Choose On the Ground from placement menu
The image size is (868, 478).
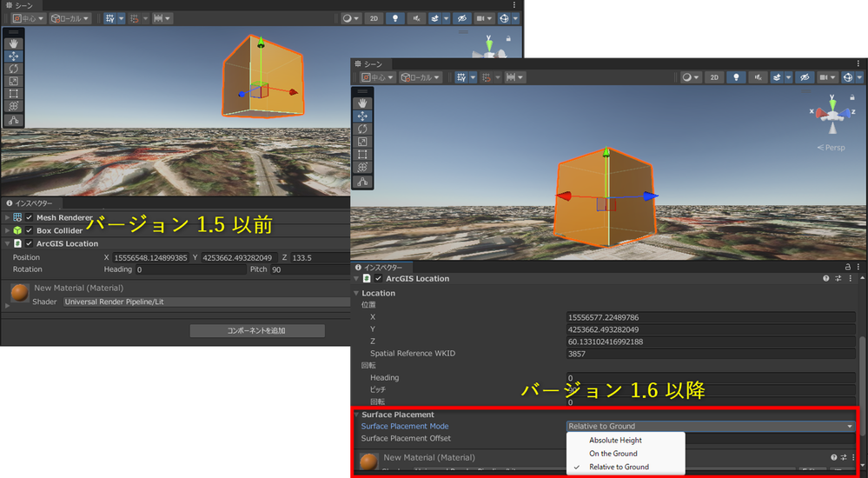pyautogui.click(x=626, y=454)
